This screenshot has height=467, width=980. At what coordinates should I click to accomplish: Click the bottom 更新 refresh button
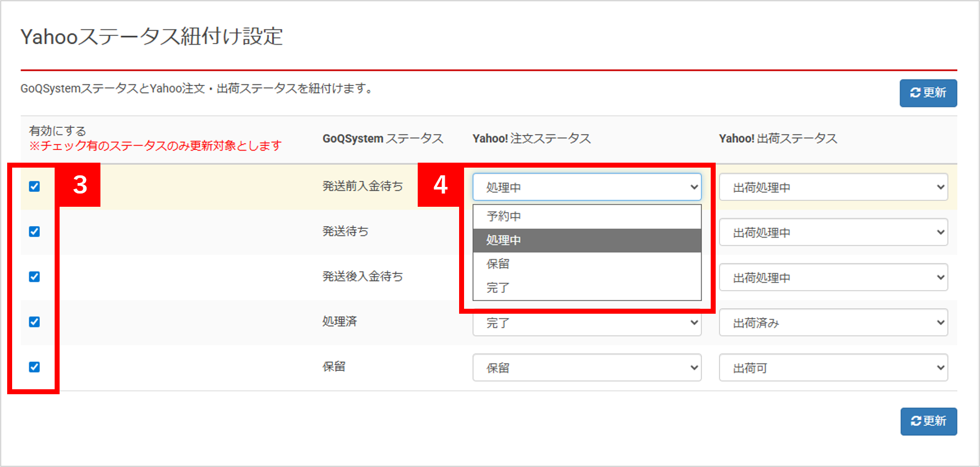[928, 421]
